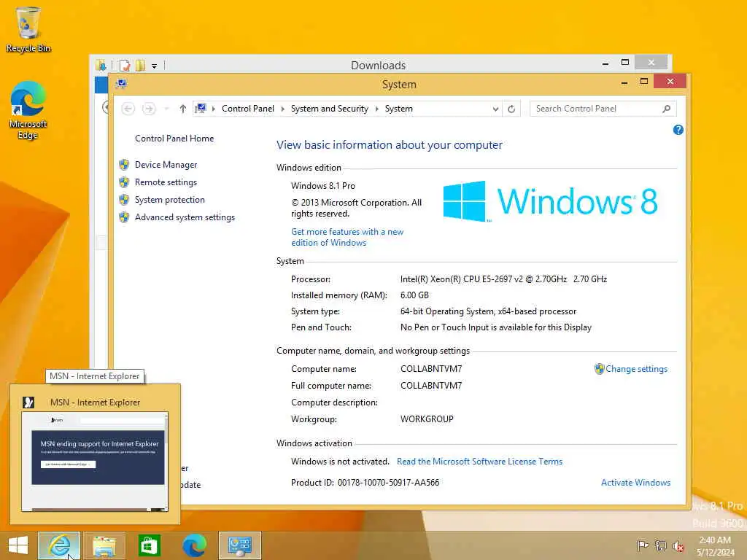
Task: Launch the Windows Store taskbar icon
Action: pos(149,545)
